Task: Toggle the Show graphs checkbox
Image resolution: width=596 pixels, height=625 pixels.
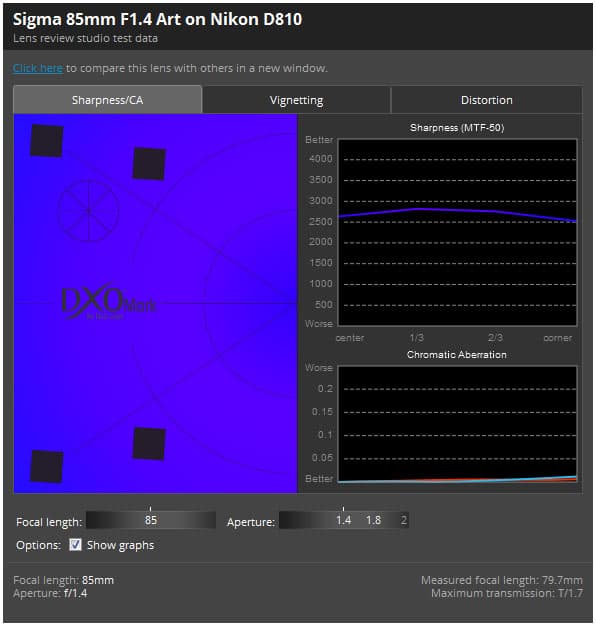Action: pos(75,544)
